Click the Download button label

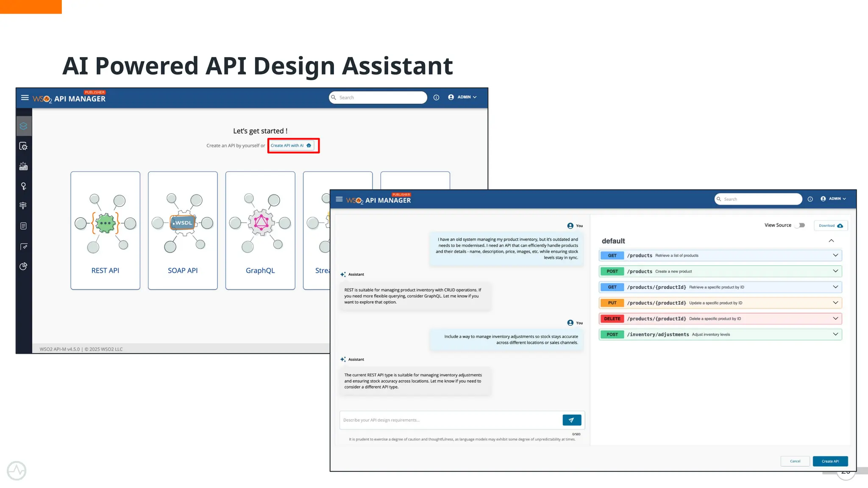click(826, 226)
